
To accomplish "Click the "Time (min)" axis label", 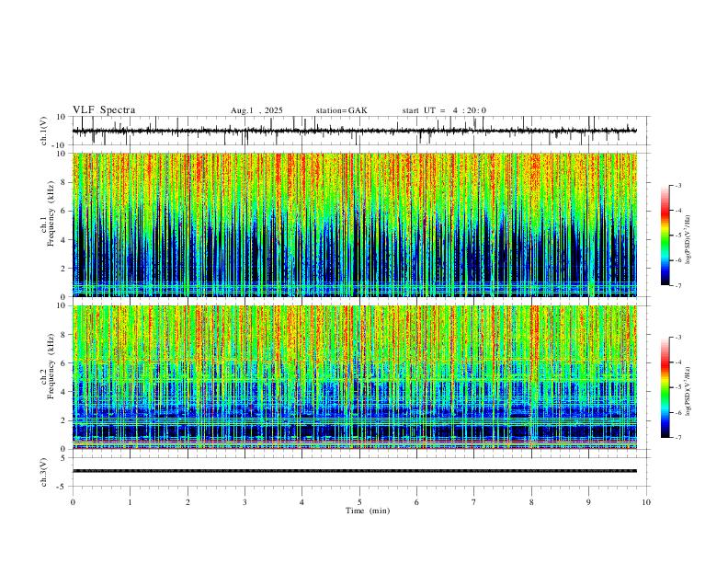I will point(368,511).
